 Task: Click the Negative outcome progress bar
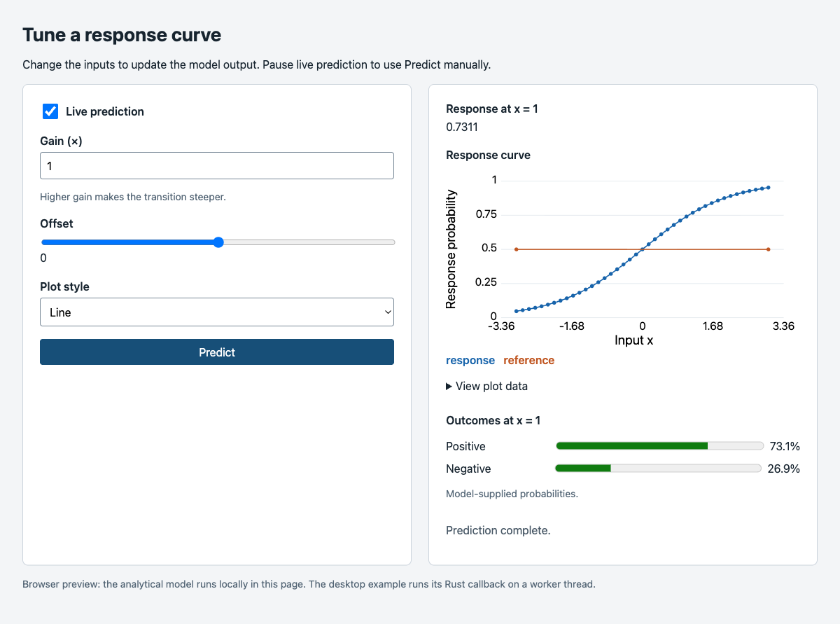(658, 469)
